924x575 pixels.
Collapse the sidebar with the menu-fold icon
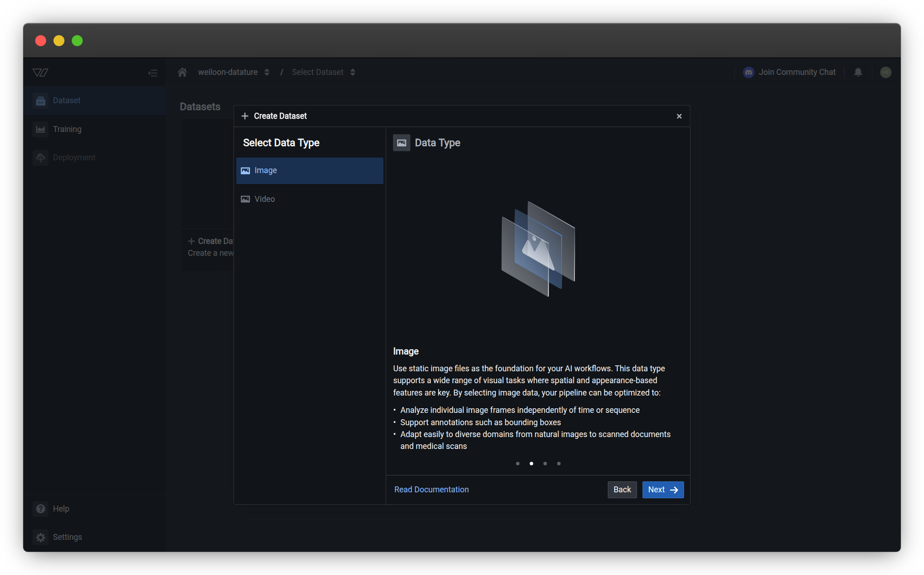153,73
